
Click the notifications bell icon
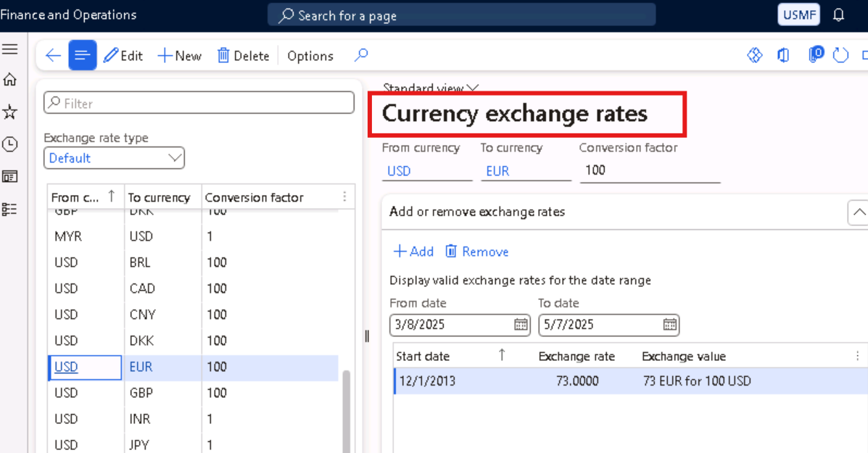(839, 14)
